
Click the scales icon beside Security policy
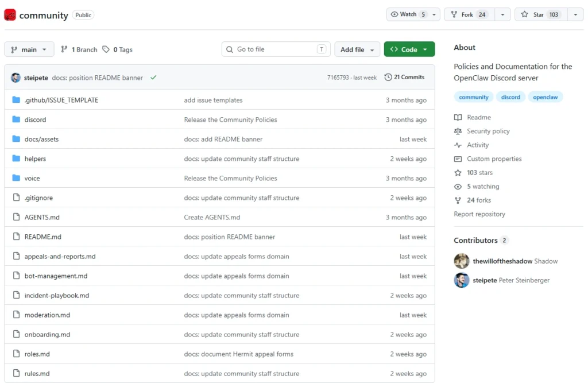pyautogui.click(x=458, y=131)
